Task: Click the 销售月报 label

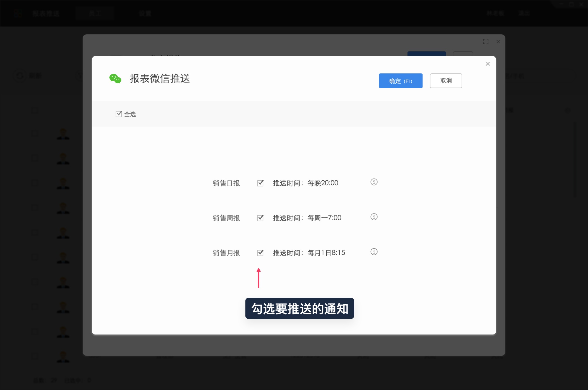Action: click(x=226, y=253)
